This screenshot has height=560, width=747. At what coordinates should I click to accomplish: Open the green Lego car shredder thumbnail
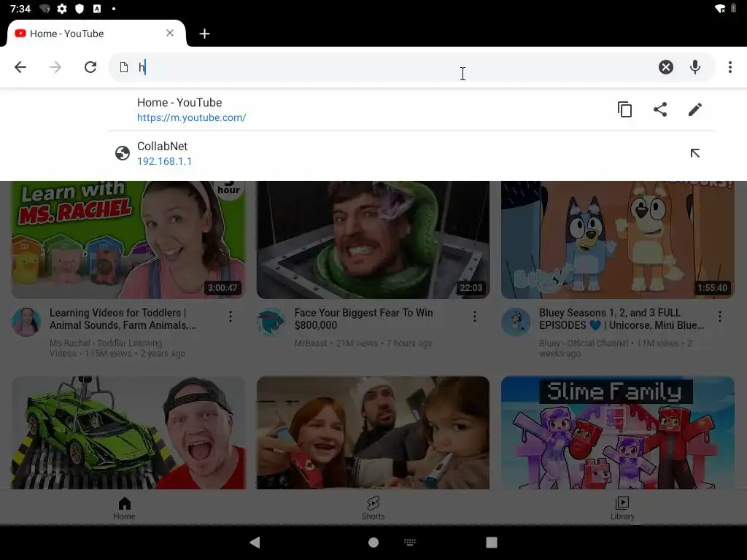tap(128, 432)
